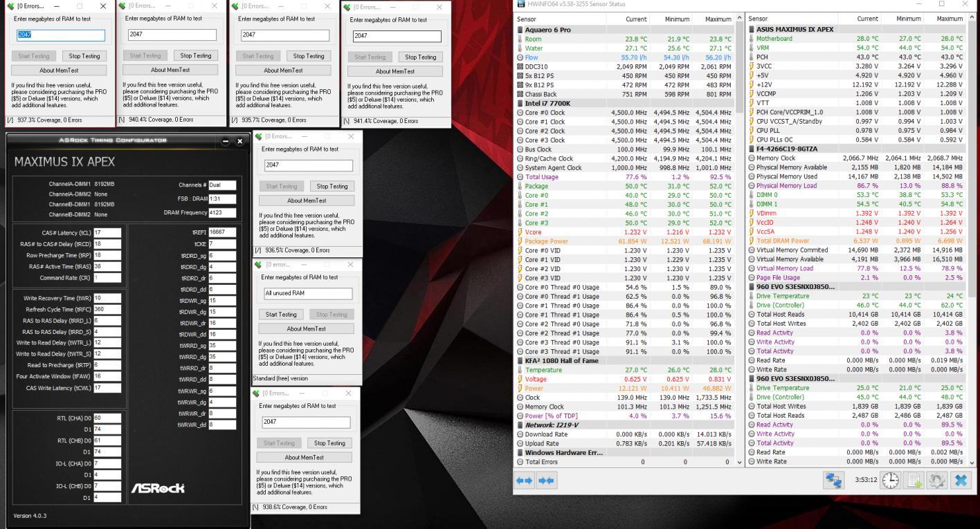Click the All unused RAM input field
Screen dimensions: 980x529
click(308, 294)
